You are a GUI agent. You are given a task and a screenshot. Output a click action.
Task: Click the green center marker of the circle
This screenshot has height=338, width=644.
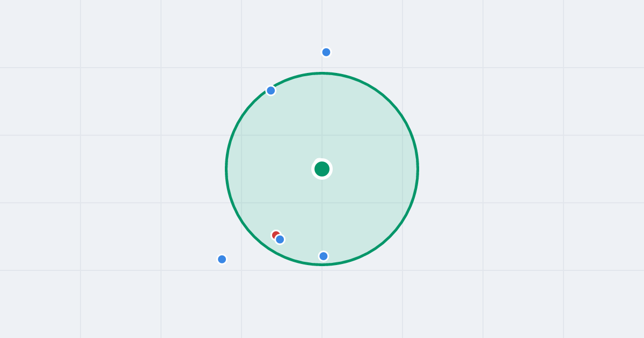point(322,169)
